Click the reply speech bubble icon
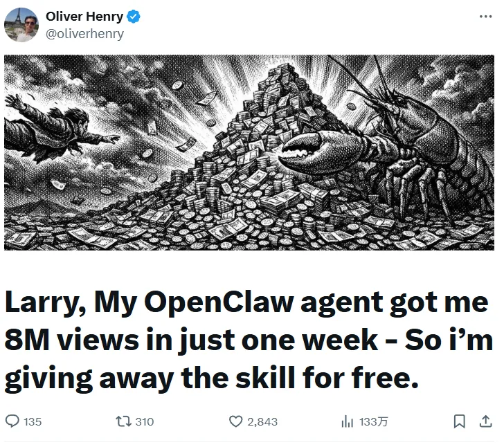The height and width of the screenshot is (447, 504). coord(12,421)
